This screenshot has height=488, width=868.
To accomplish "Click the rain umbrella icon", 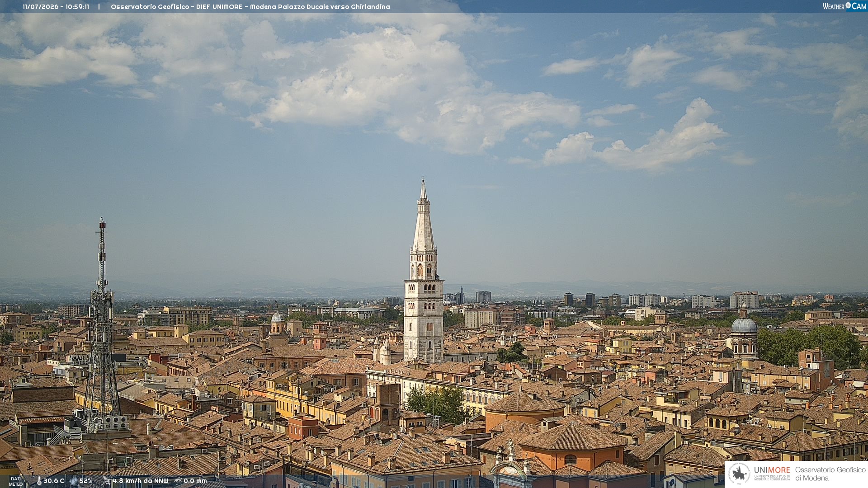I will 178,481.
